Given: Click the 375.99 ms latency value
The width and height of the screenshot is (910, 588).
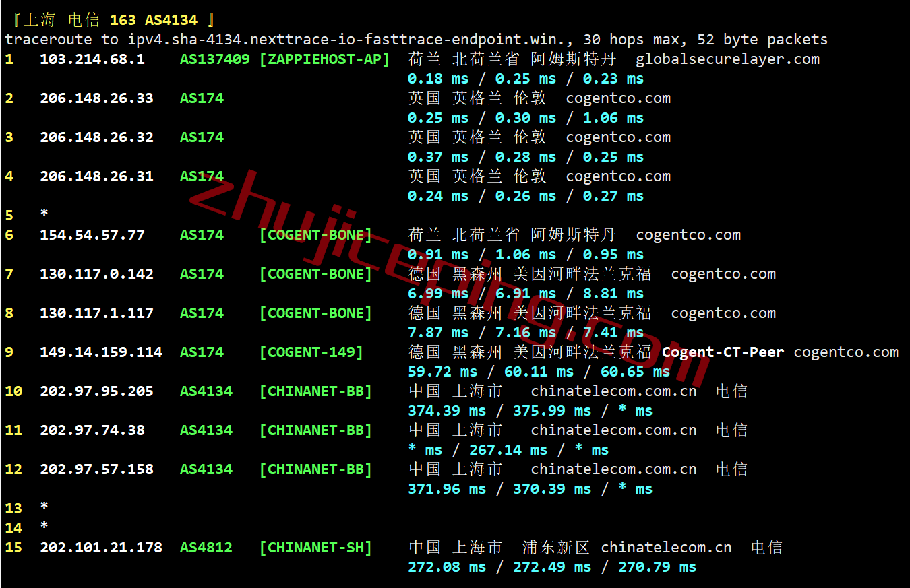Looking at the screenshot, I should (552, 411).
